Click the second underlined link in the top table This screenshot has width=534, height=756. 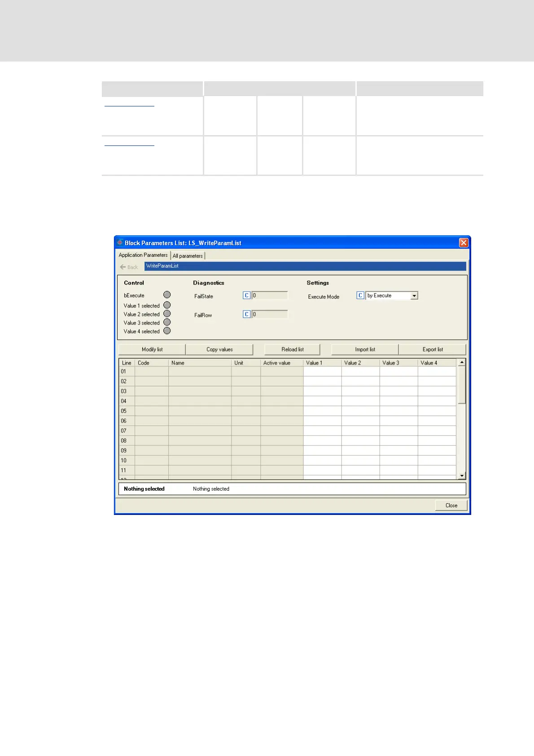129,144
